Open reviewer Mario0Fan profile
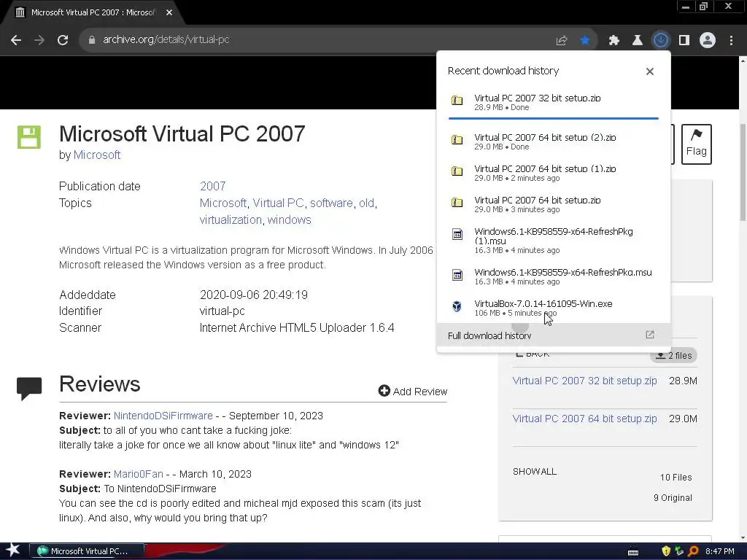 (138, 474)
